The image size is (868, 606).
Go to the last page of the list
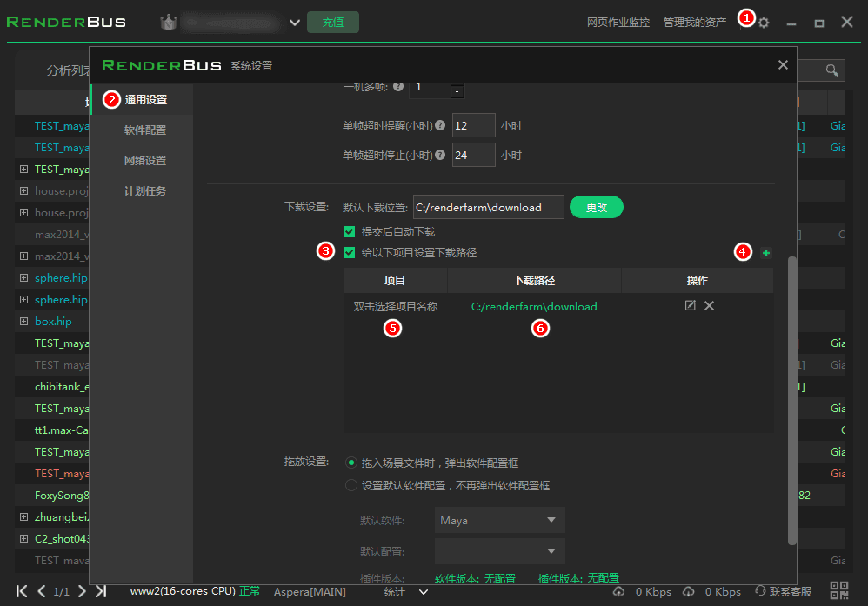tap(101, 591)
